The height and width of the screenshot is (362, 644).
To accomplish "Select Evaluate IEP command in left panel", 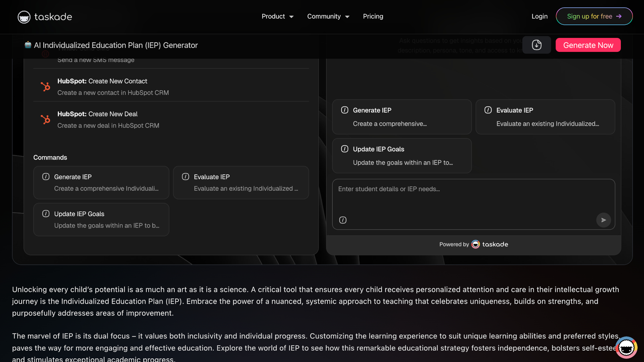I will point(240,183).
